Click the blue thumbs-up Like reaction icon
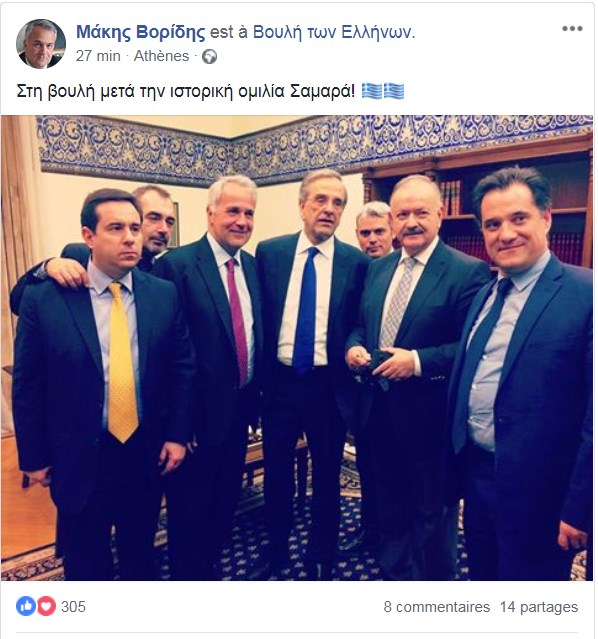Image resolution: width=598 pixels, height=639 pixels. point(26,606)
